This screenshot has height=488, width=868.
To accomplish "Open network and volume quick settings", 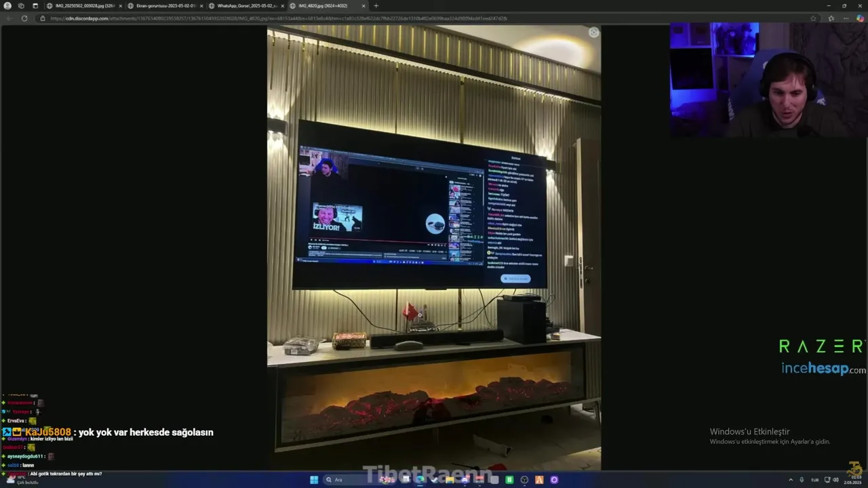I will click(831, 480).
